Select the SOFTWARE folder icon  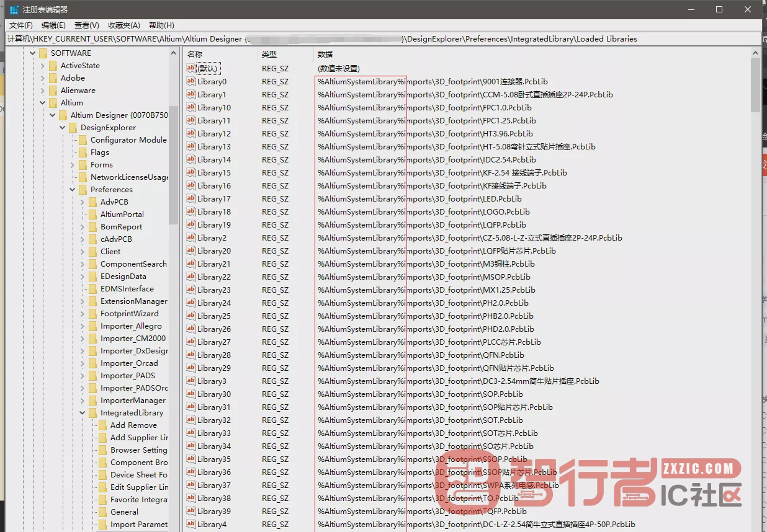pos(43,53)
